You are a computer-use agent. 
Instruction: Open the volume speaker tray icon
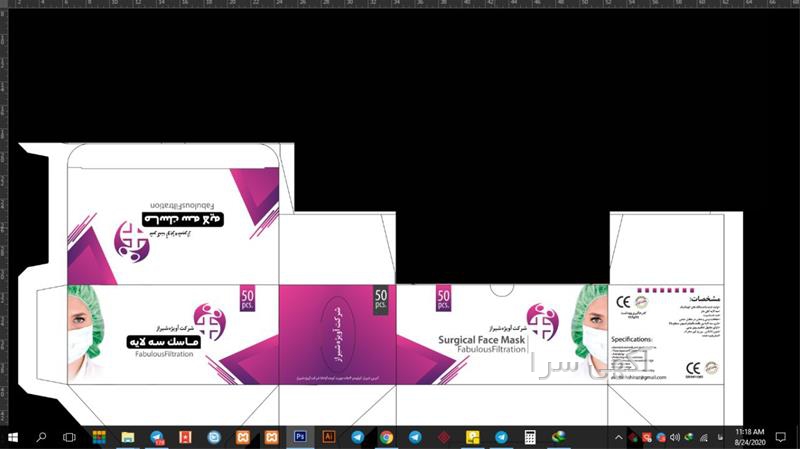(674, 437)
